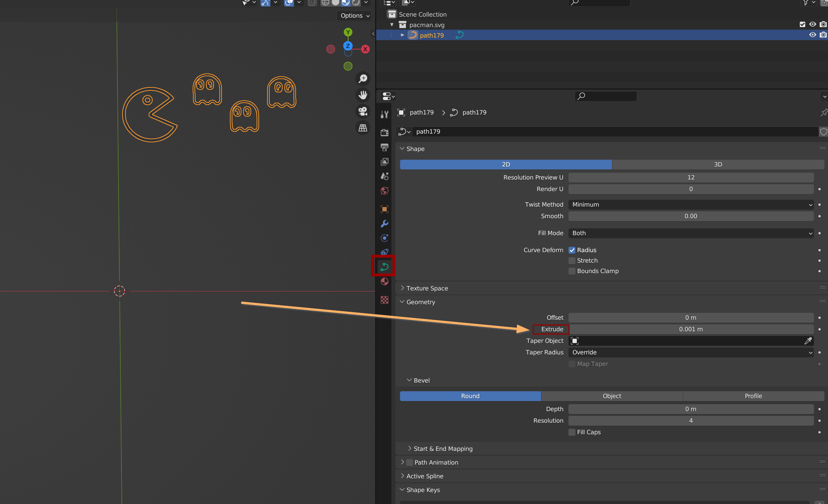This screenshot has height=504, width=828.
Task: Click the viewport zoom magnifier icon
Action: [362, 79]
